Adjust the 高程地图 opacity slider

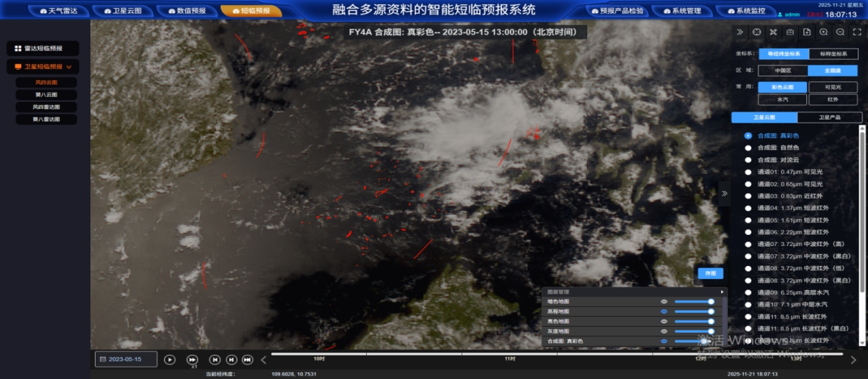[x=693, y=311]
